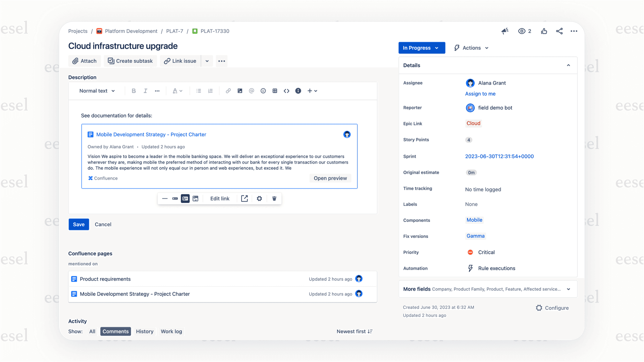Expand the More fields section
The width and height of the screenshot is (644, 362).
[568, 289]
